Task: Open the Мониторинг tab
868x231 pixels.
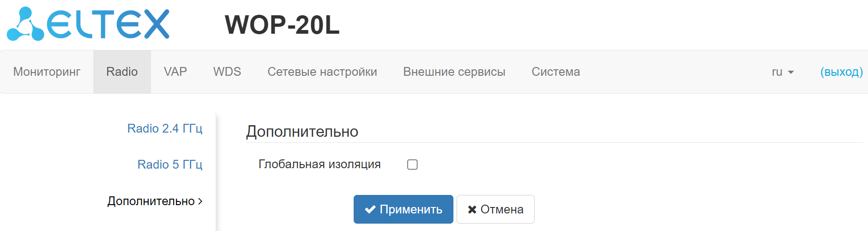Action: [x=47, y=72]
